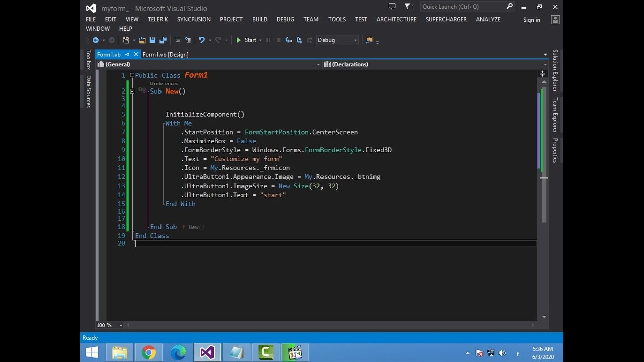The height and width of the screenshot is (362, 644).
Task: Click the grayed Redo arrow icon
Action: (218, 40)
